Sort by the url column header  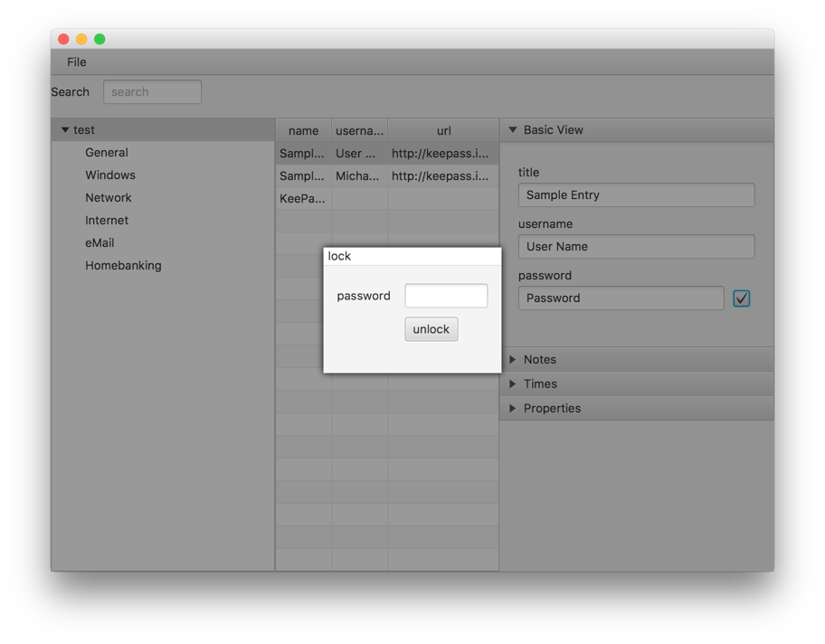443,131
